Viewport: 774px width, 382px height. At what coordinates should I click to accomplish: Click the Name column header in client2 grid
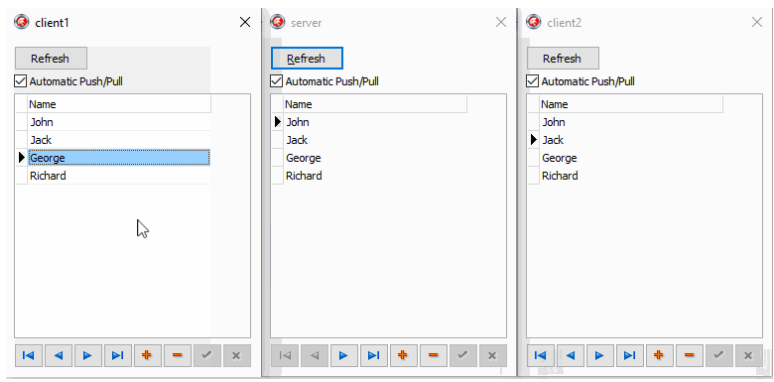[x=631, y=104]
